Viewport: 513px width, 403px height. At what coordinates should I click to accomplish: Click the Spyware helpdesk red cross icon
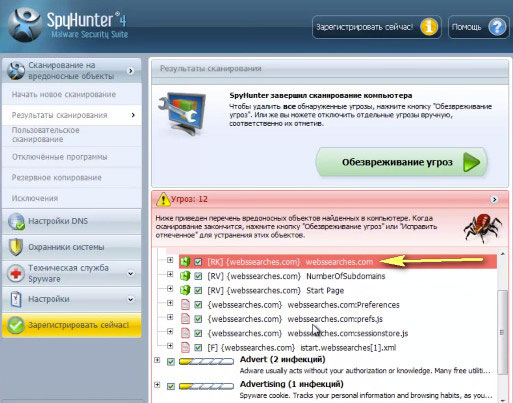[x=16, y=274]
